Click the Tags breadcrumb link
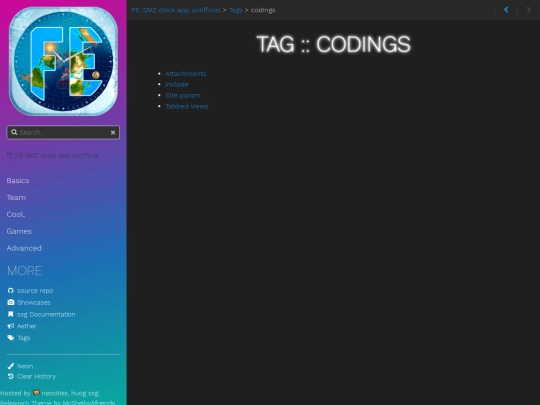Image resolution: width=540 pixels, height=405 pixels. tap(236, 10)
